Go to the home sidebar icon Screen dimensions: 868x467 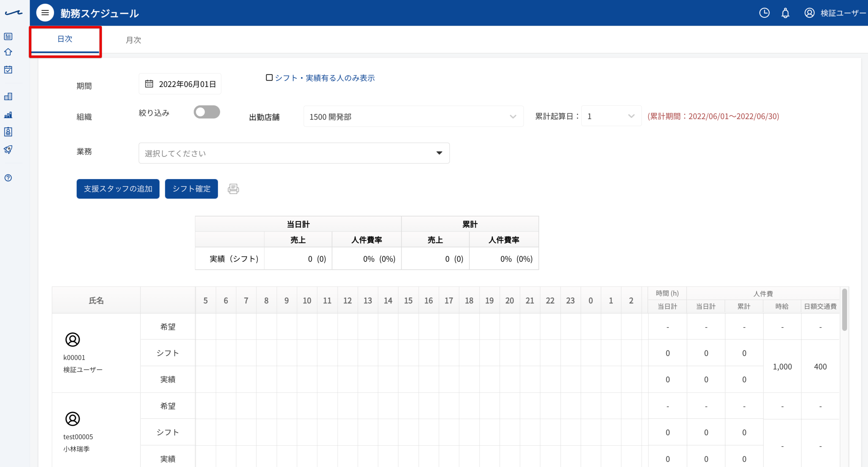point(8,52)
